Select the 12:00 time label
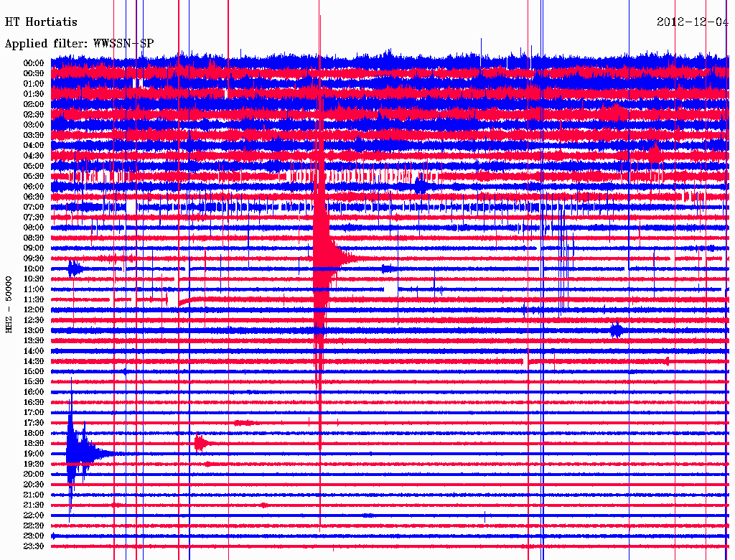 34,310
